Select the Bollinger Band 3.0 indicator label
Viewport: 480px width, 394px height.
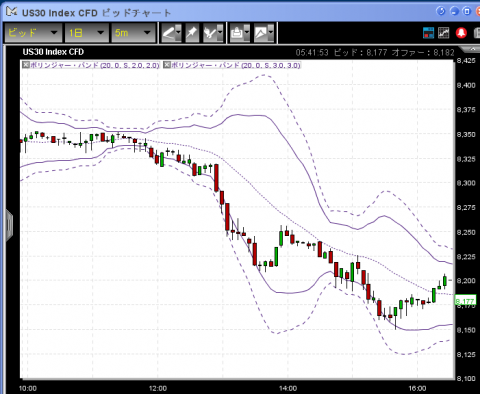click(x=236, y=65)
